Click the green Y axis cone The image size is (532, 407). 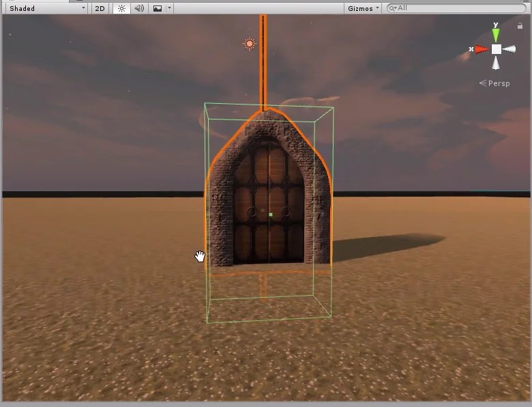pos(496,35)
